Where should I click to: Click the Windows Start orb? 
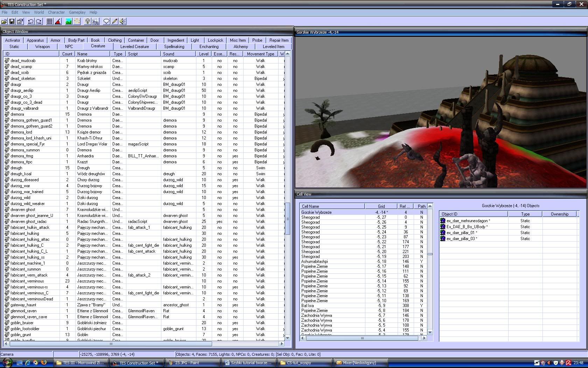pos(7,363)
